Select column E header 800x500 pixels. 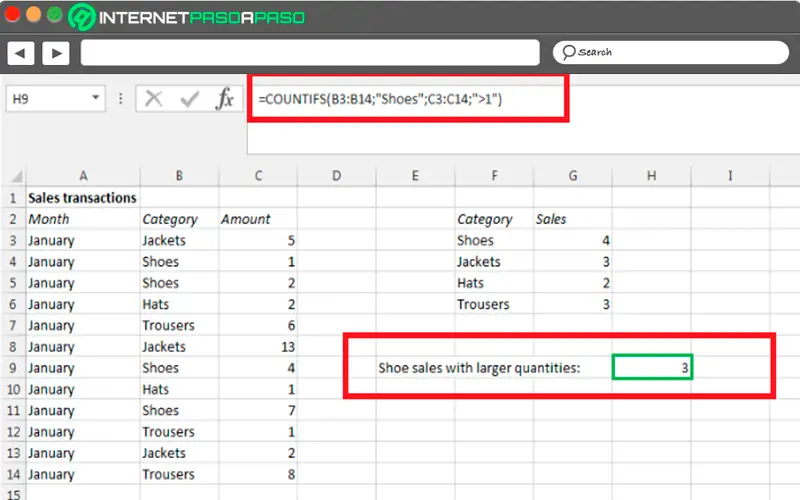pyautogui.click(x=415, y=176)
